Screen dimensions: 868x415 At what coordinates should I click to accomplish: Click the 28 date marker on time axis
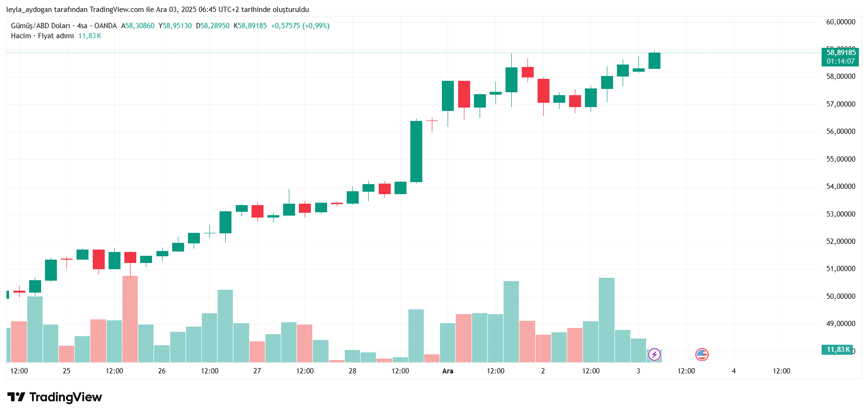(352, 371)
